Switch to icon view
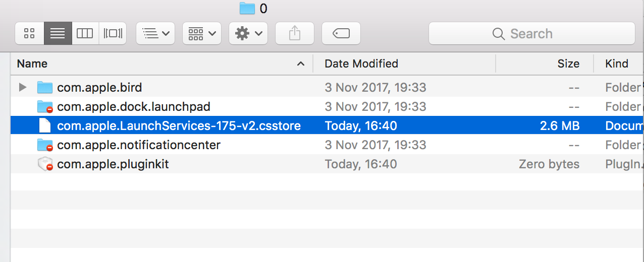 (x=29, y=34)
